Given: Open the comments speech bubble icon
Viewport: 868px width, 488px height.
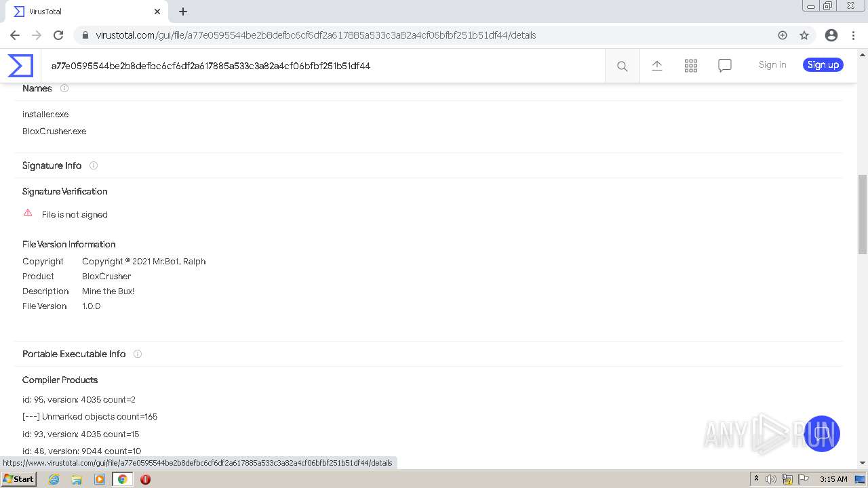Looking at the screenshot, I should click(x=725, y=66).
